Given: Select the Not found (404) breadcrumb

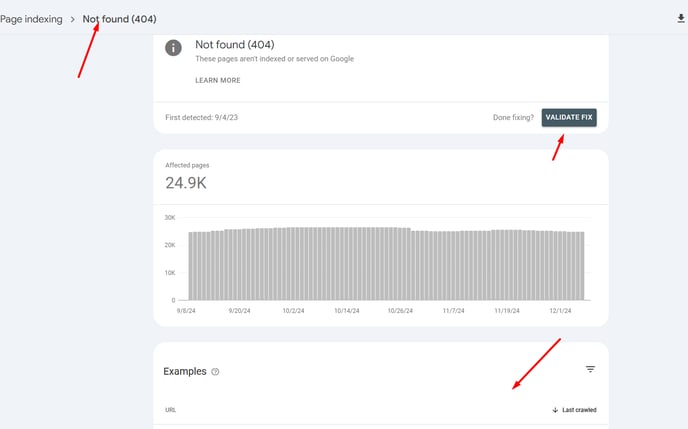Looking at the screenshot, I should tap(119, 19).
